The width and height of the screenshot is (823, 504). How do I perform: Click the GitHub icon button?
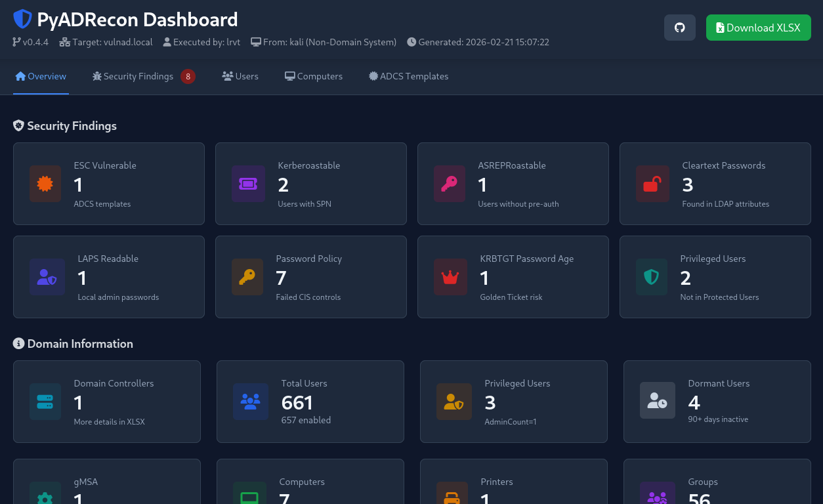679,28
